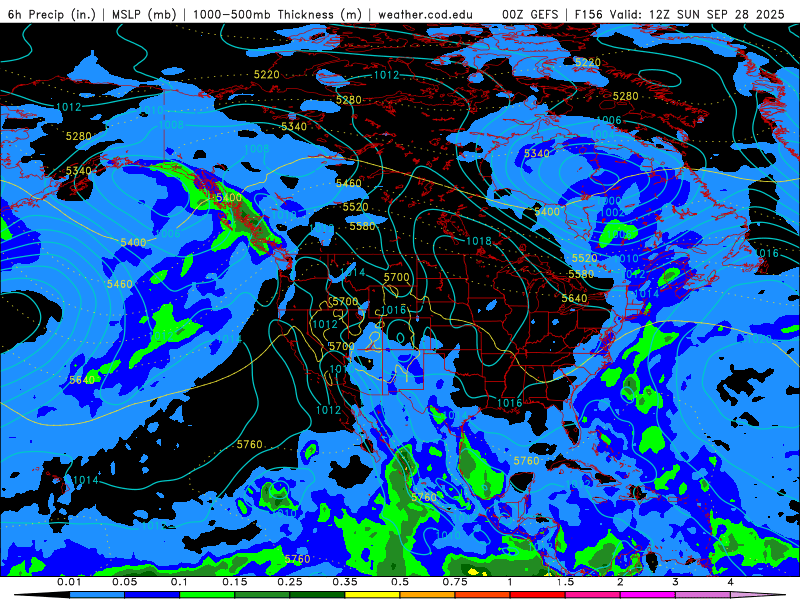Click the 5520 thickness label beside the 1010 isobar

585,258
